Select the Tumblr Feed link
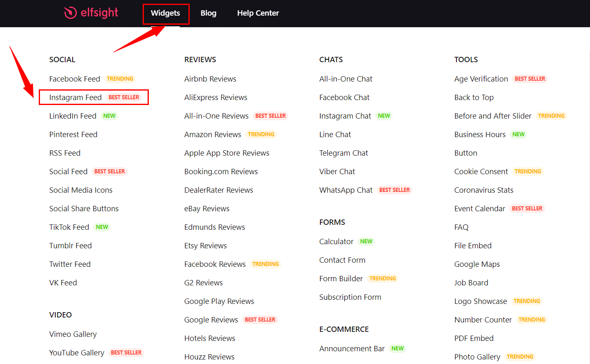The width and height of the screenshot is (590, 364). click(71, 245)
